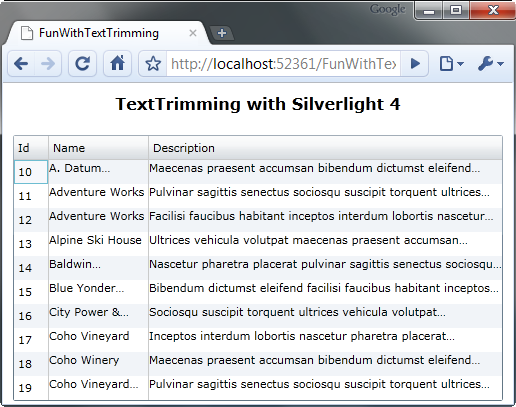Select the Coho Winery name cell
The height and width of the screenshot is (407, 516).
click(x=98, y=364)
